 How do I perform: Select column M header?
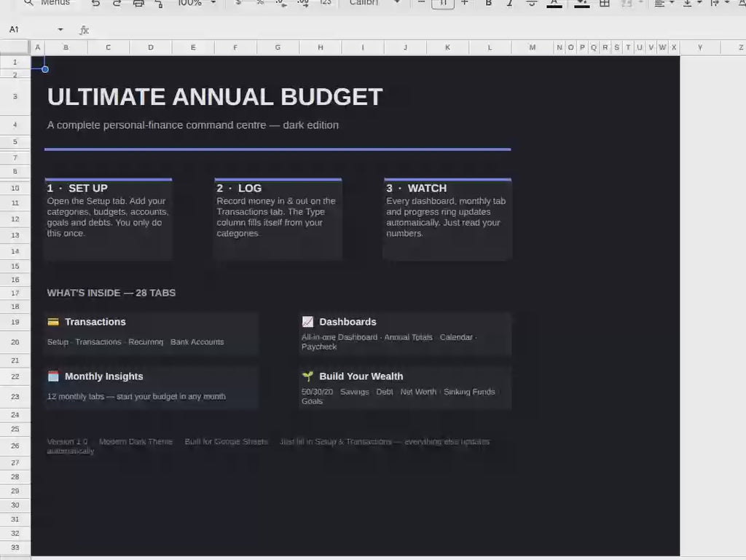(x=533, y=47)
